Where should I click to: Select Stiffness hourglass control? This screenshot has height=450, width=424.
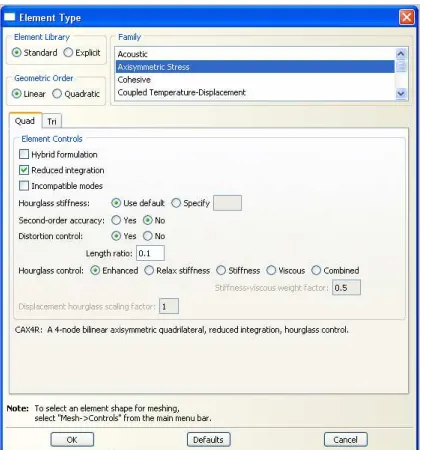(x=221, y=270)
